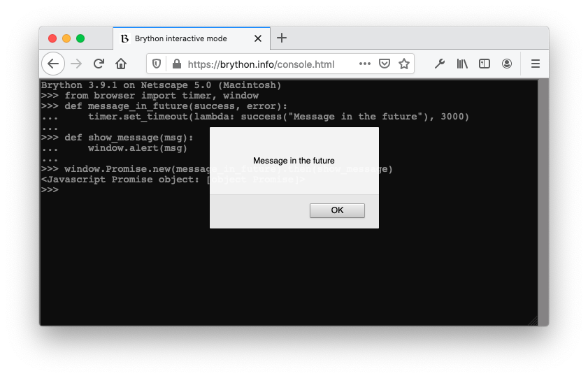Click the last empty >>> prompt line
This screenshot has width=588, height=378.
50,190
